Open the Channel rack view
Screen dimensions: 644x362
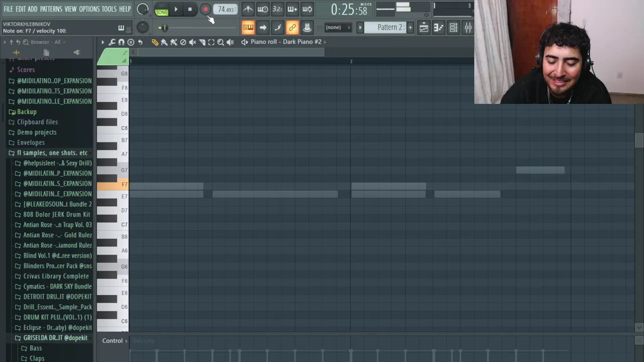click(x=453, y=28)
